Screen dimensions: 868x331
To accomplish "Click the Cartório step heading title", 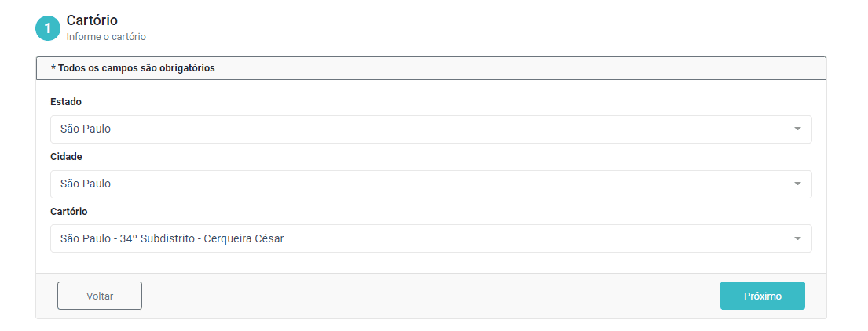I will coord(92,20).
